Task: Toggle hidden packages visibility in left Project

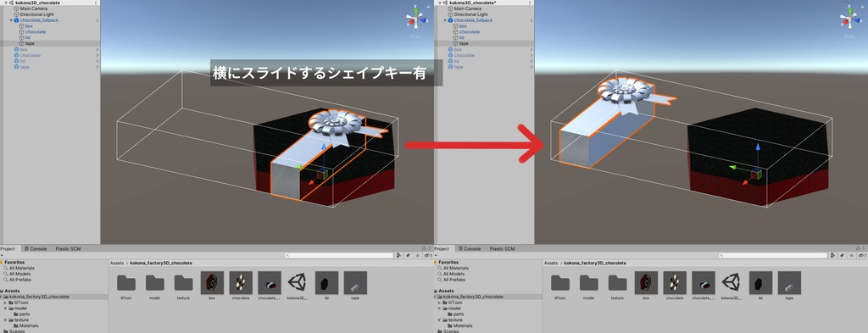Action: (428, 256)
